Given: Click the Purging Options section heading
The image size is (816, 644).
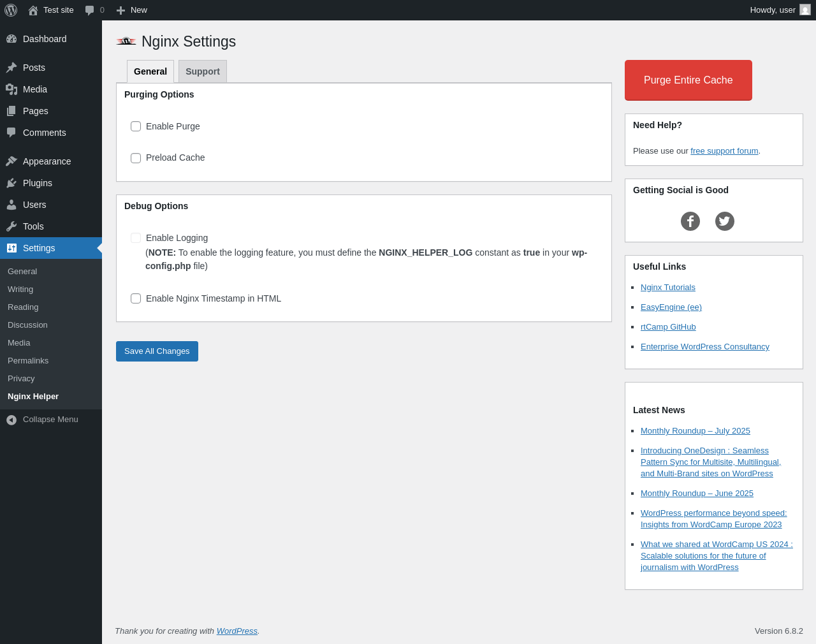Looking at the screenshot, I should point(159,94).
